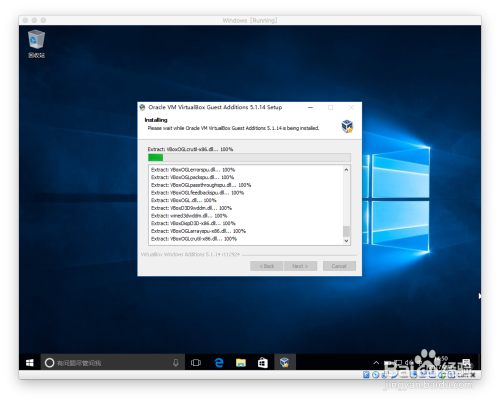The image size is (500, 402).
Task: Select last log row VBoxOGLcrutil-x86.dll
Action: [x=194, y=239]
